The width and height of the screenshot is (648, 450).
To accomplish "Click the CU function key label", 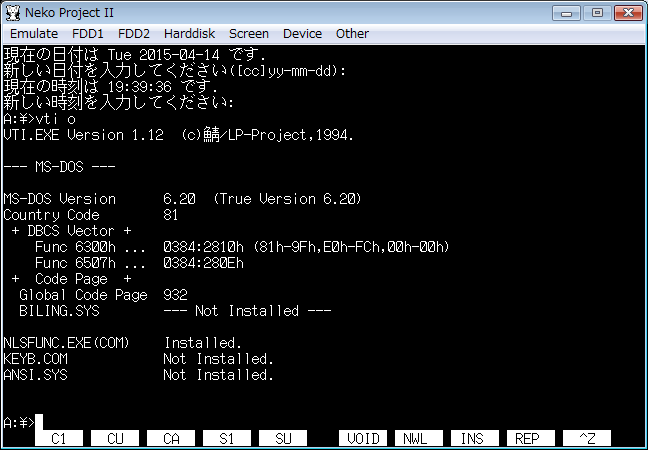I will [x=115, y=438].
